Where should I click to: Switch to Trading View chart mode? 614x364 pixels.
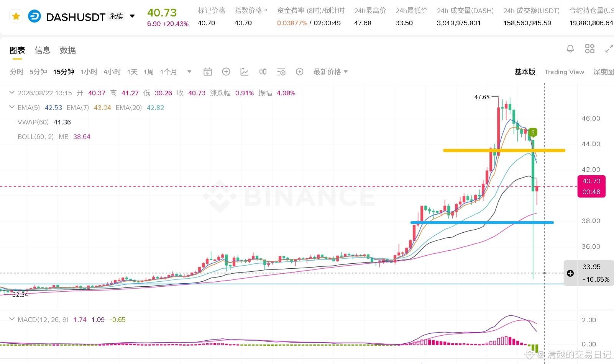(x=565, y=72)
